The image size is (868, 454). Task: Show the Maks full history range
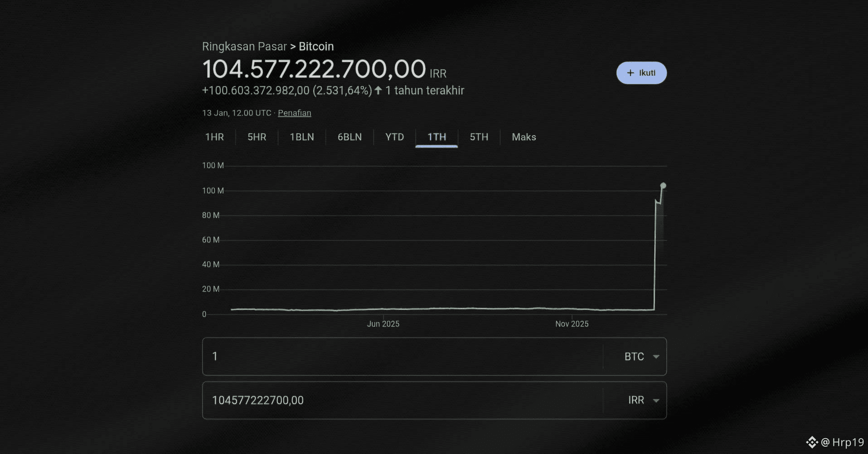point(524,137)
